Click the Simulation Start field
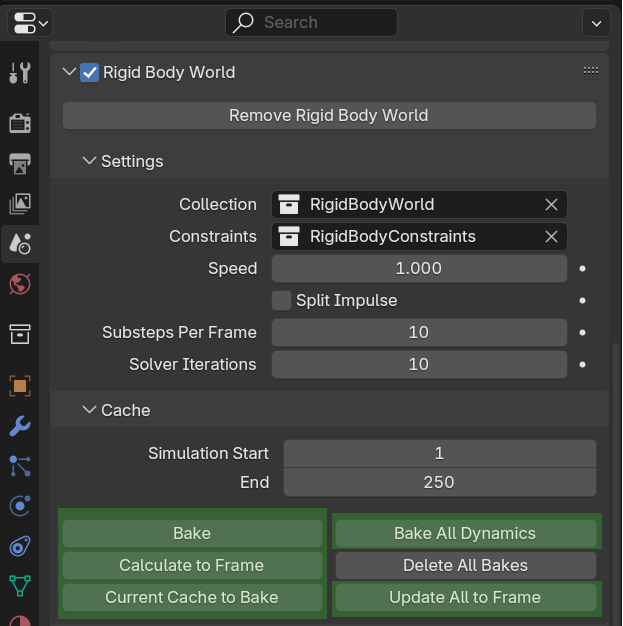This screenshot has height=626, width=623. (440, 454)
